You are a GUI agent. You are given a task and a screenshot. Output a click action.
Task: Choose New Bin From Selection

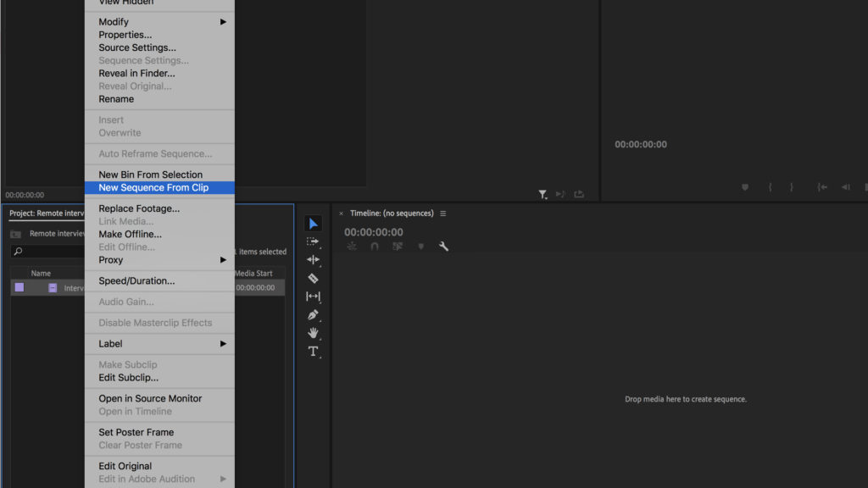pyautogui.click(x=159, y=175)
